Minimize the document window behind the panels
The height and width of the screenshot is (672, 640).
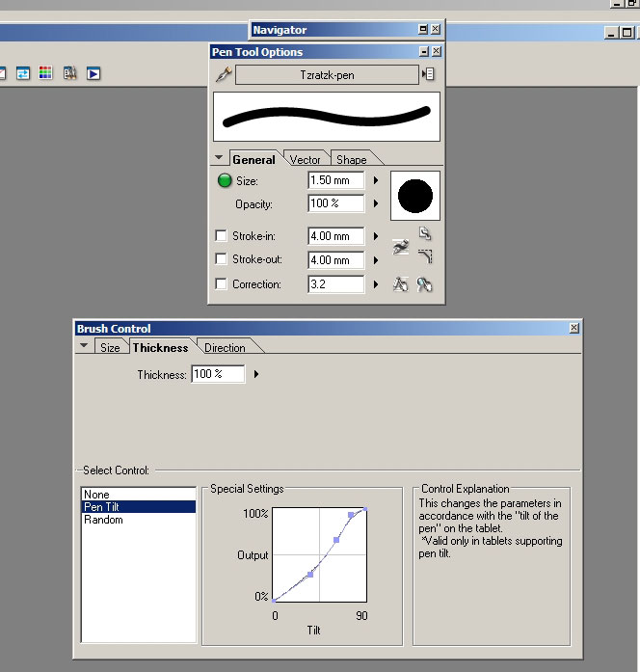tap(611, 33)
